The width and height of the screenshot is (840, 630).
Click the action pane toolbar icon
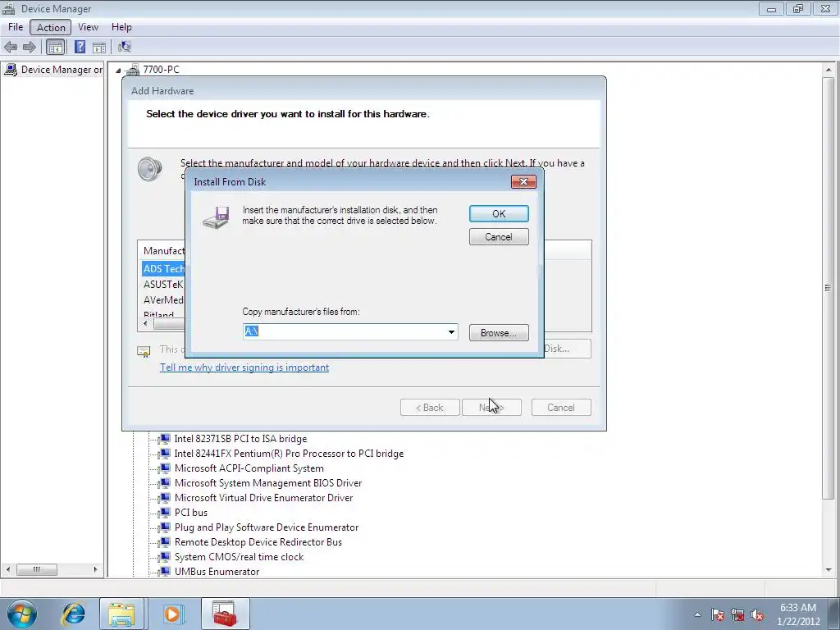(x=99, y=47)
